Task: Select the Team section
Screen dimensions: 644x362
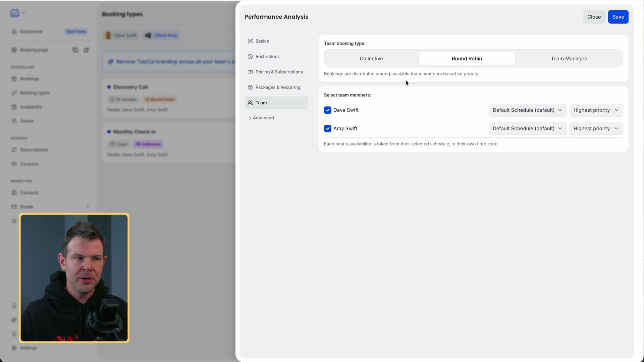Action: pyautogui.click(x=276, y=103)
